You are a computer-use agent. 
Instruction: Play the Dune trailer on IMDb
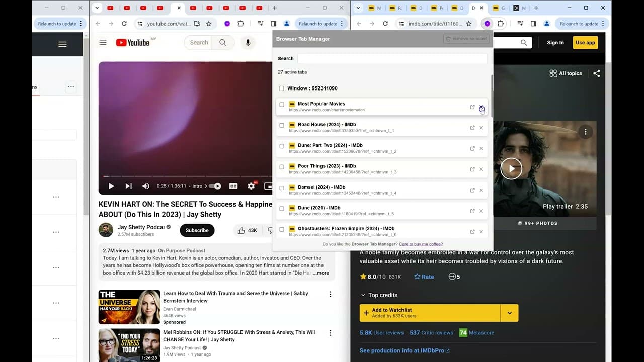tap(511, 169)
